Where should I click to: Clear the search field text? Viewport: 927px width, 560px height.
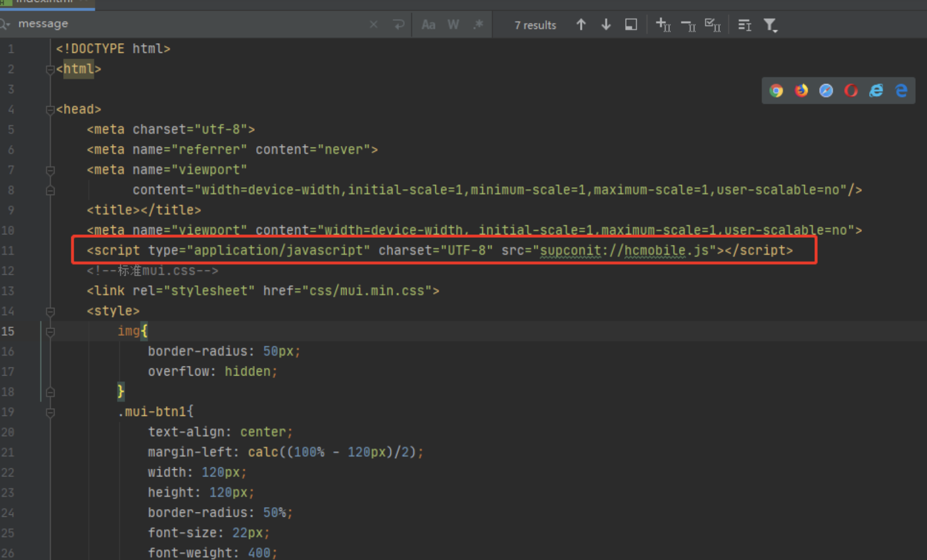pyautogui.click(x=374, y=24)
